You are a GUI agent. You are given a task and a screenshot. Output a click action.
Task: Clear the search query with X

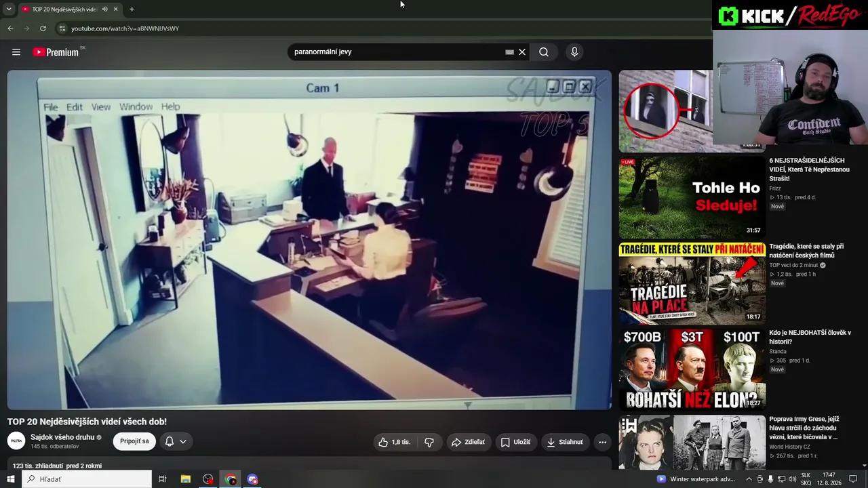click(x=522, y=52)
